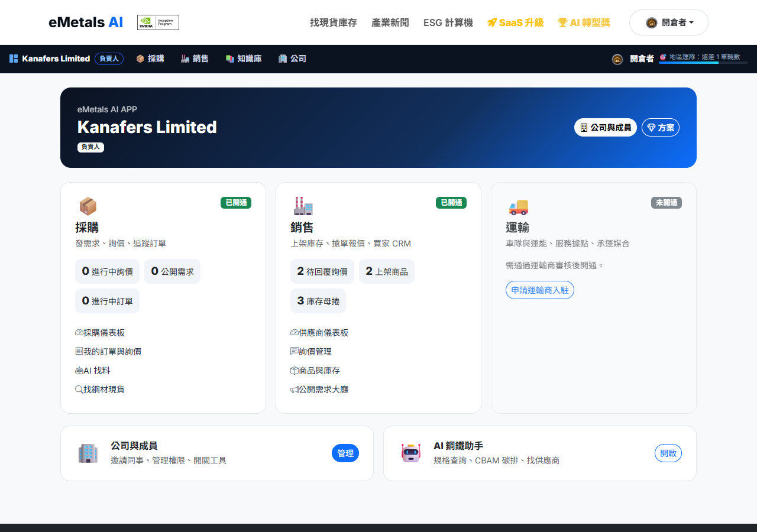Open the 找鋼材現貨 search link
This screenshot has height=532, width=757.
click(x=100, y=390)
